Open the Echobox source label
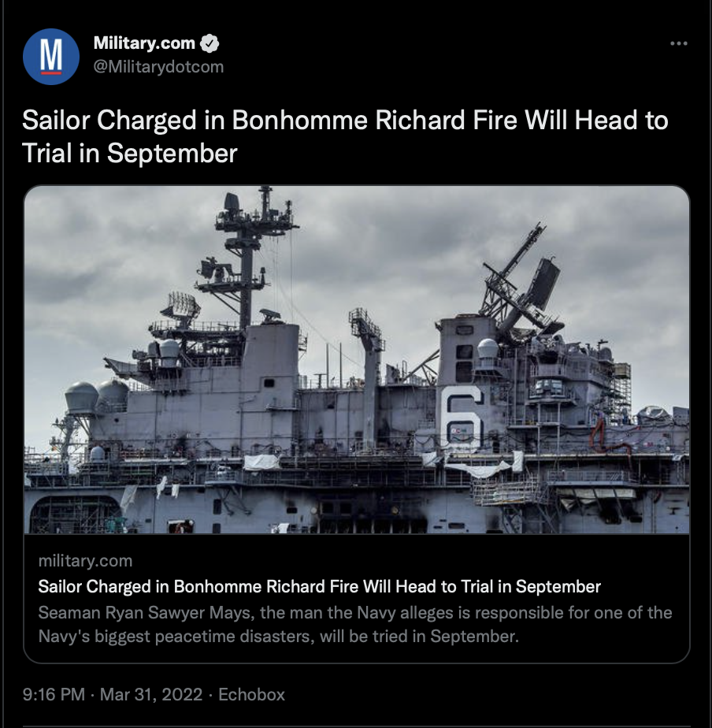Image resolution: width=712 pixels, height=728 pixels. (251, 695)
